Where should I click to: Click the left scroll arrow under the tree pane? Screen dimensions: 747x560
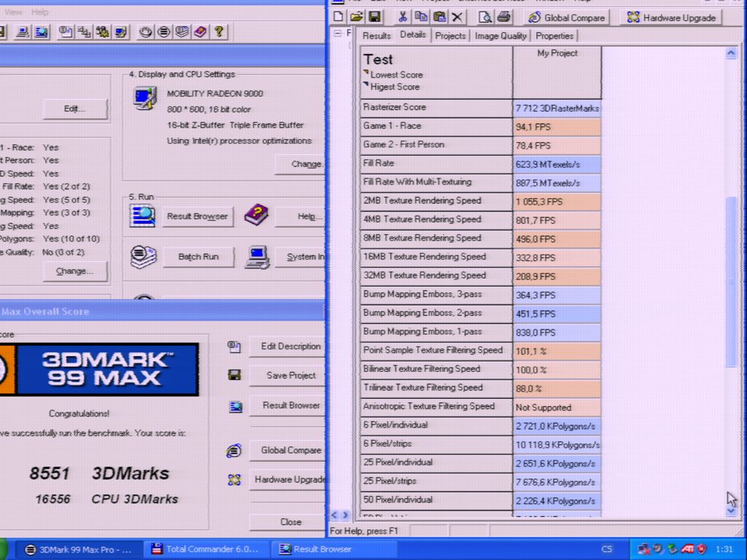334,515
